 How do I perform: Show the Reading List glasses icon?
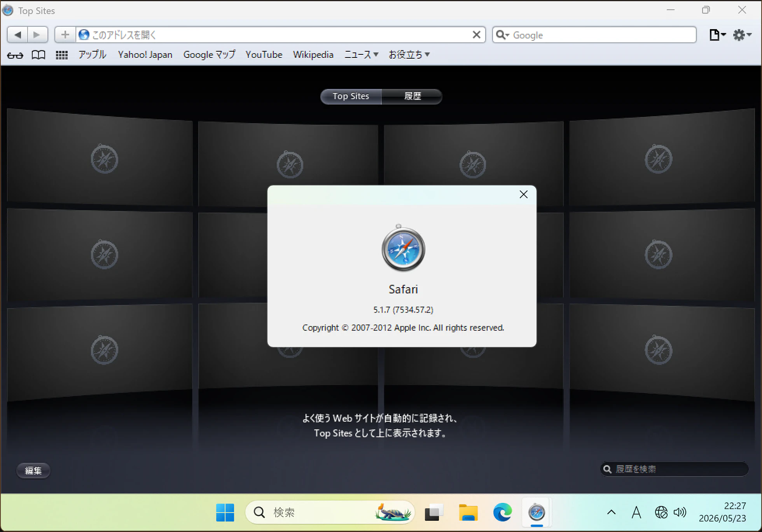coord(15,55)
